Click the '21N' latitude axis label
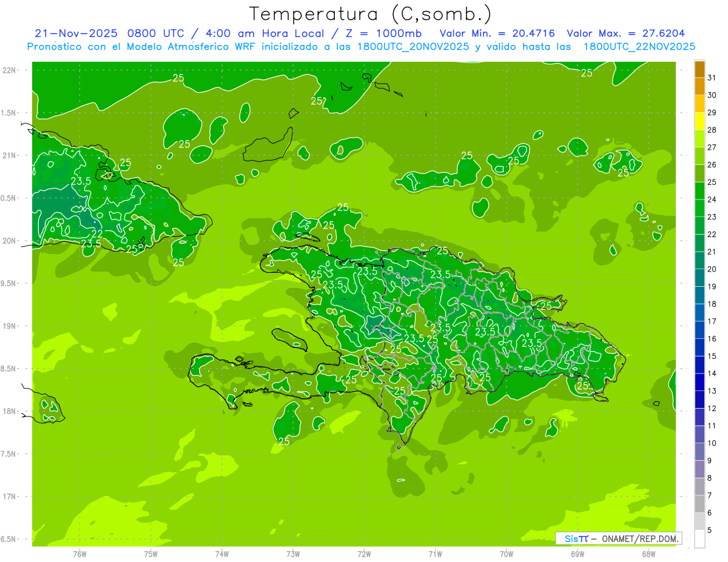728x562 pixels. tap(10, 155)
